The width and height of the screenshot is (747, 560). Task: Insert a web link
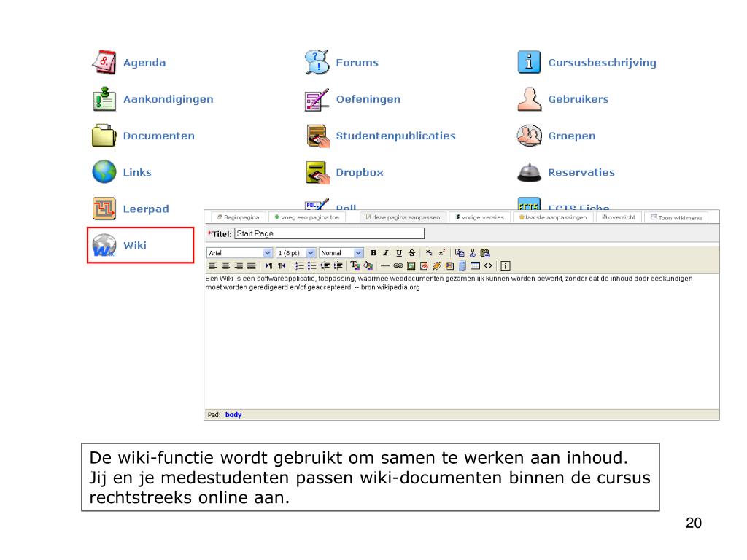tap(398, 265)
